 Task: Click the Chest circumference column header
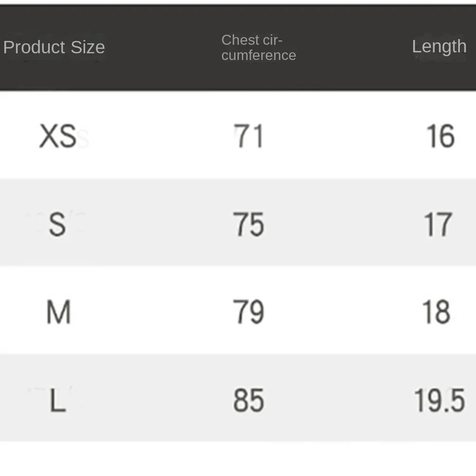pyautogui.click(x=258, y=48)
